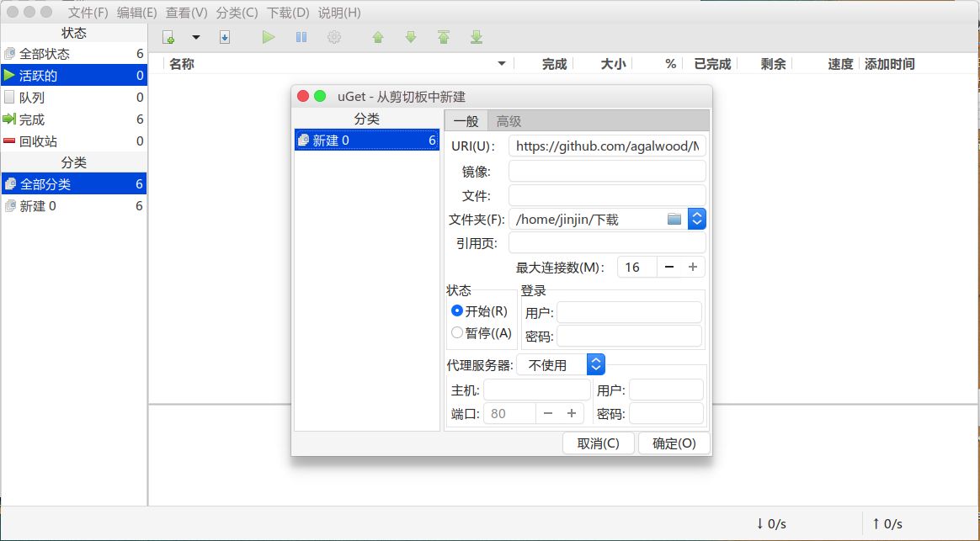
Task: Select 全部分类 category row
Action: 74,184
